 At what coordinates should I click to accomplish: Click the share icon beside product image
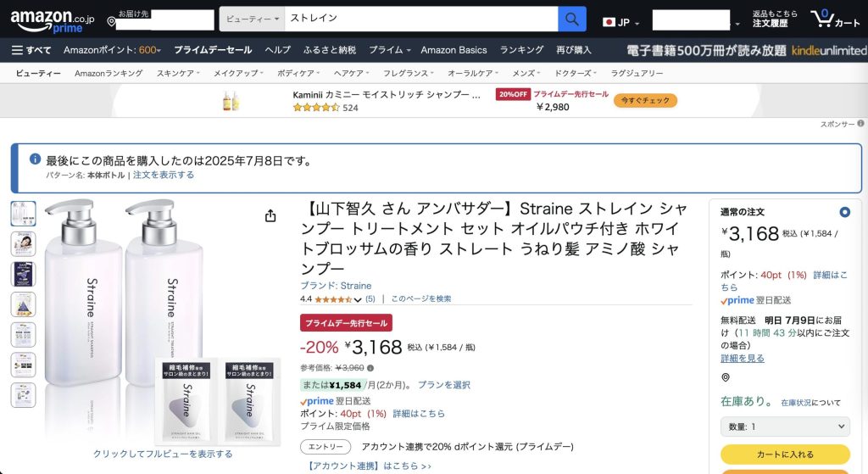(x=270, y=216)
